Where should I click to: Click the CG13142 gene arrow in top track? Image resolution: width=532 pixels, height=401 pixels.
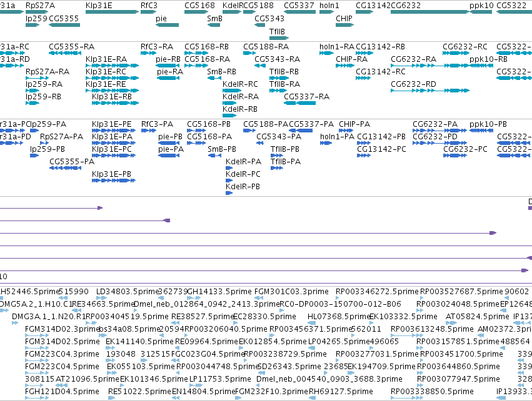coord(364,12)
